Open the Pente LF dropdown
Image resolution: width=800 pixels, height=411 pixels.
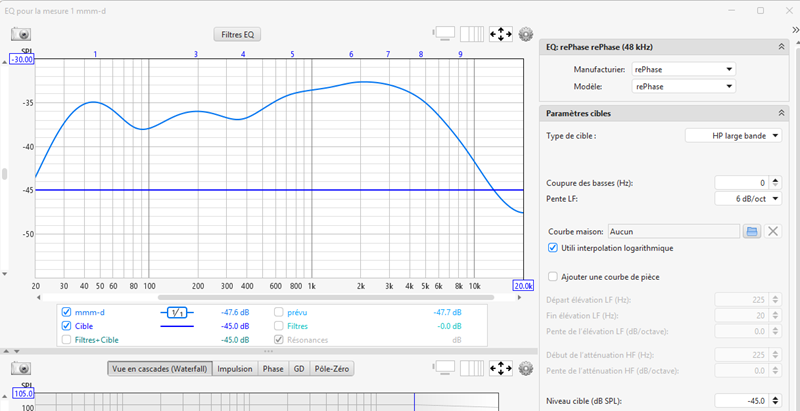tap(748, 199)
